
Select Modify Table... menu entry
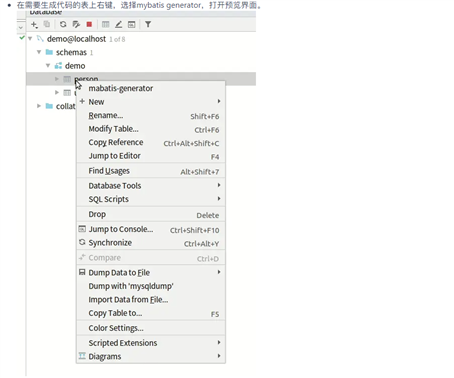tap(151, 129)
